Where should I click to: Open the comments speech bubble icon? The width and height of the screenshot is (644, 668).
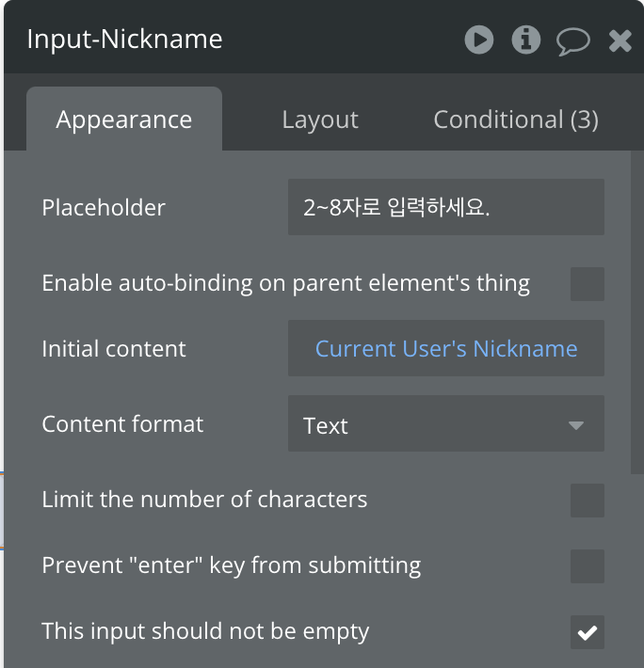(573, 41)
